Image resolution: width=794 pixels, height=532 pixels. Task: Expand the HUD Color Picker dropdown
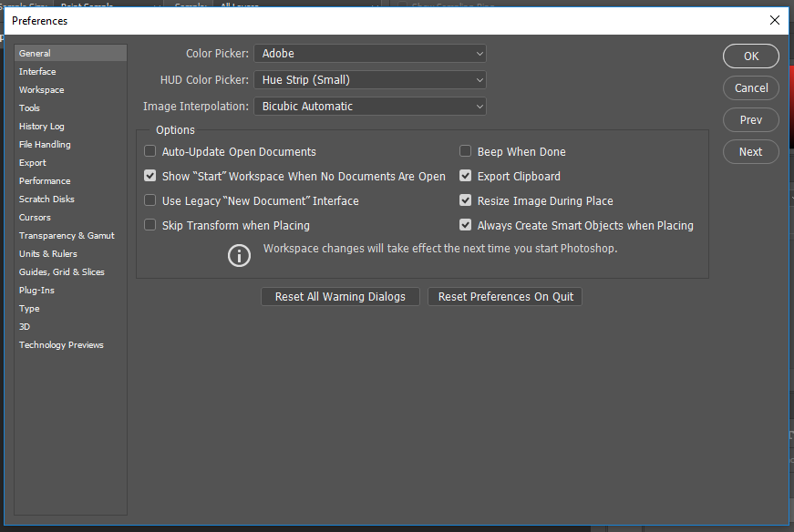pos(369,80)
